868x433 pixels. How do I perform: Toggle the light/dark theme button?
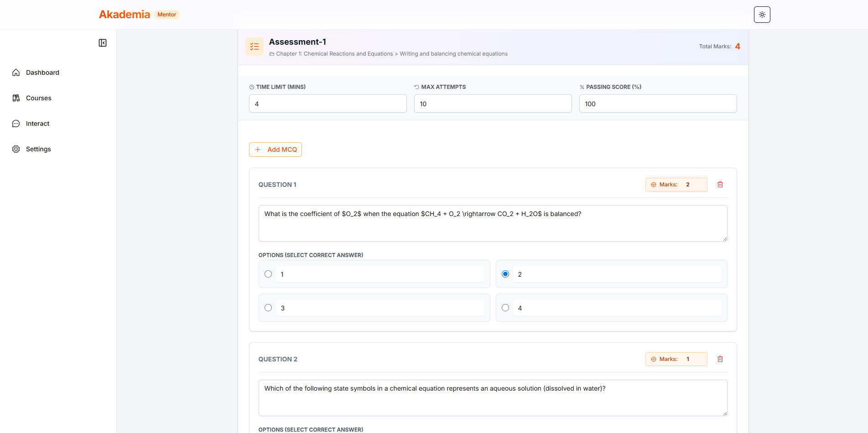[x=762, y=15]
